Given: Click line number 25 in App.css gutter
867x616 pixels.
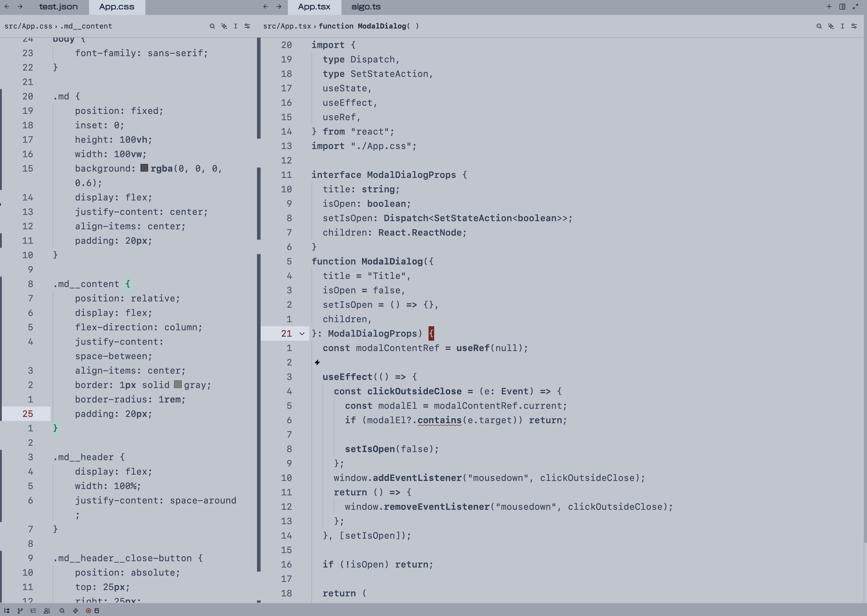Looking at the screenshot, I should (x=28, y=414).
